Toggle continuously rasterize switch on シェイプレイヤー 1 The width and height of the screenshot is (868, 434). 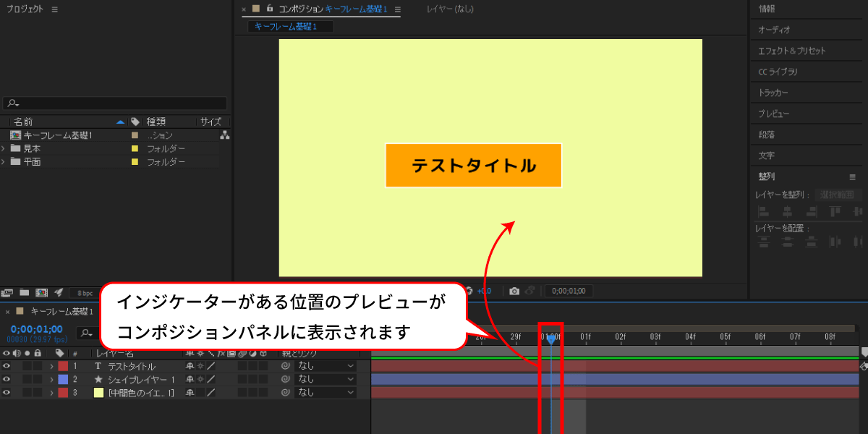pyautogui.click(x=200, y=379)
